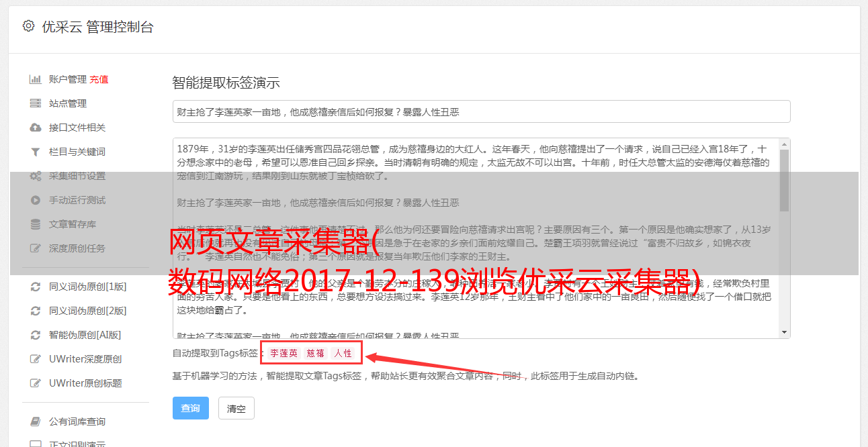Viewport: 868px width, 447px height.
Task: Click the bar chart icon for 账户管理
Action: click(36, 79)
